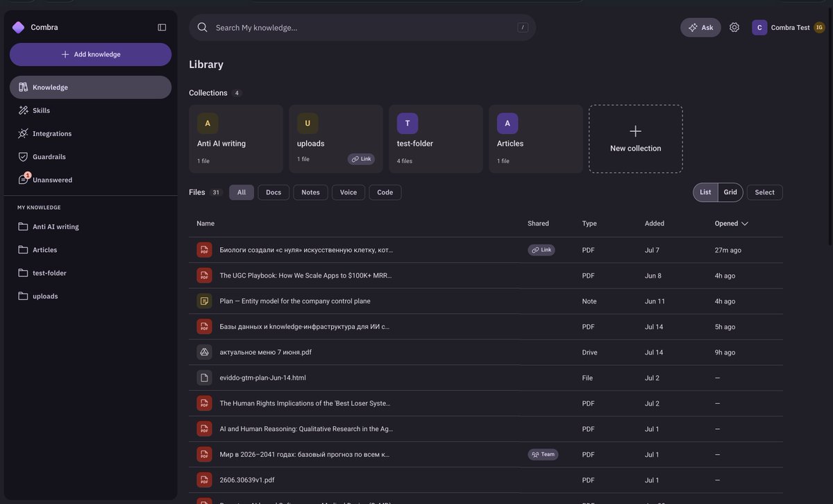Image resolution: width=833 pixels, height=504 pixels.
Task: Click folder icon beside Anti AI writing
Action: (x=23, y=226)
